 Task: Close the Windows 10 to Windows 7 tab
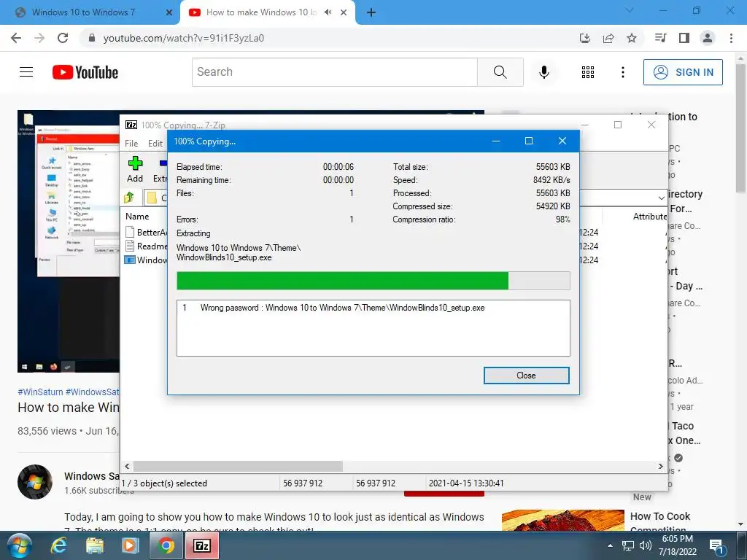pos(169,12)
